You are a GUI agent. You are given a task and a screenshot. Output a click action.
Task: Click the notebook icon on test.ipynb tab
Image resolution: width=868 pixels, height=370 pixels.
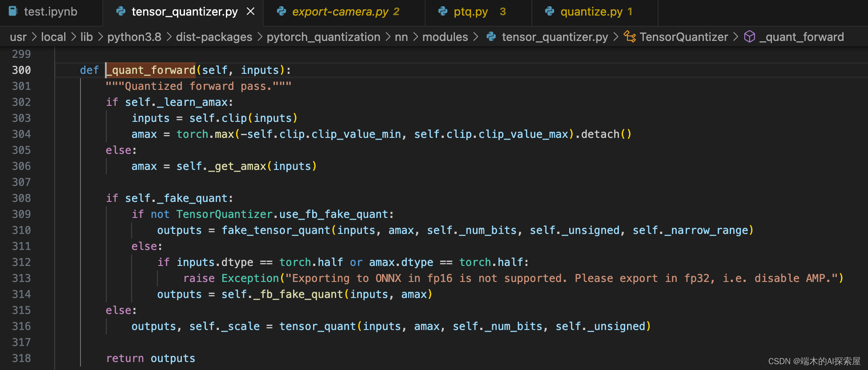pos(13,11)
